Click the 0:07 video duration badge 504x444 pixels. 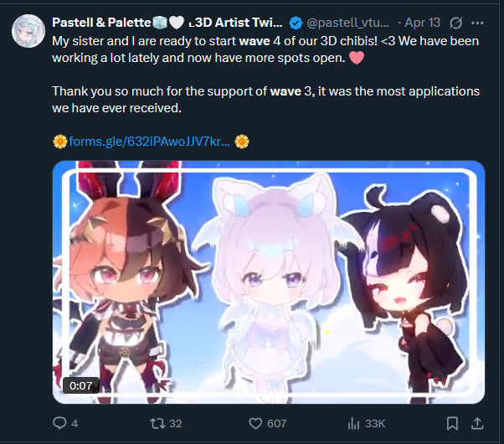click(x=80, y=385)
